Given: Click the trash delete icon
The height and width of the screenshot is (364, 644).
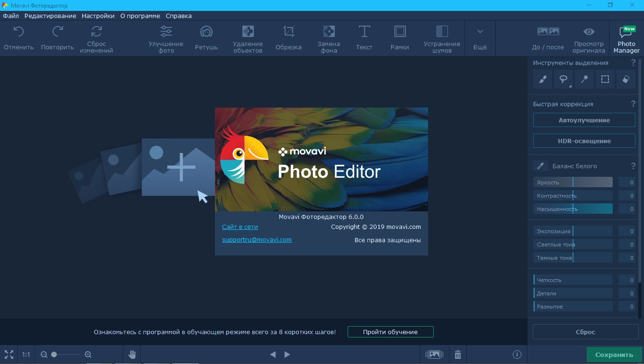Looking at the screenshot, I should point(458,355).
